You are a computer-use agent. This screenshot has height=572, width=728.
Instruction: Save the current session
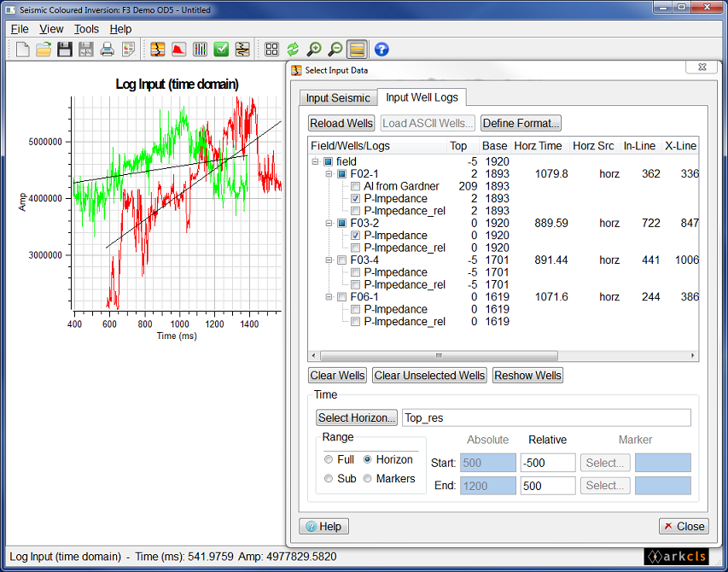click(x=65, y=50)
